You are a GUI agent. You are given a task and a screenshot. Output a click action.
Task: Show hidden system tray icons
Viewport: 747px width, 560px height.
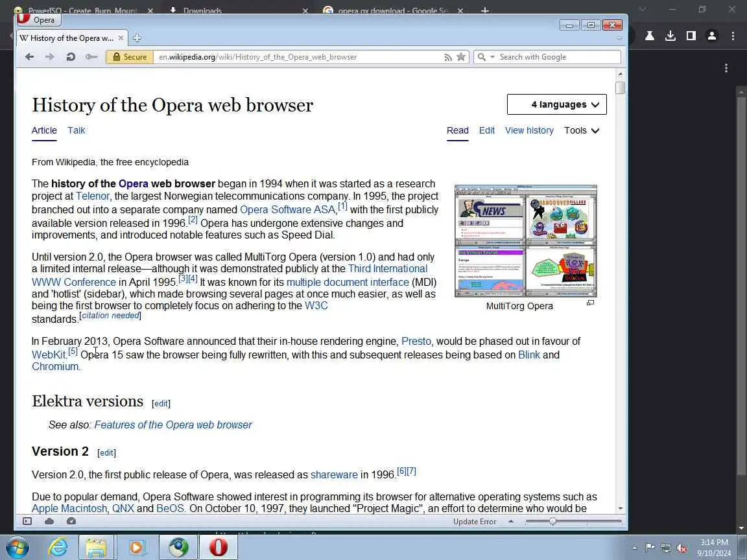pos(634,548)
